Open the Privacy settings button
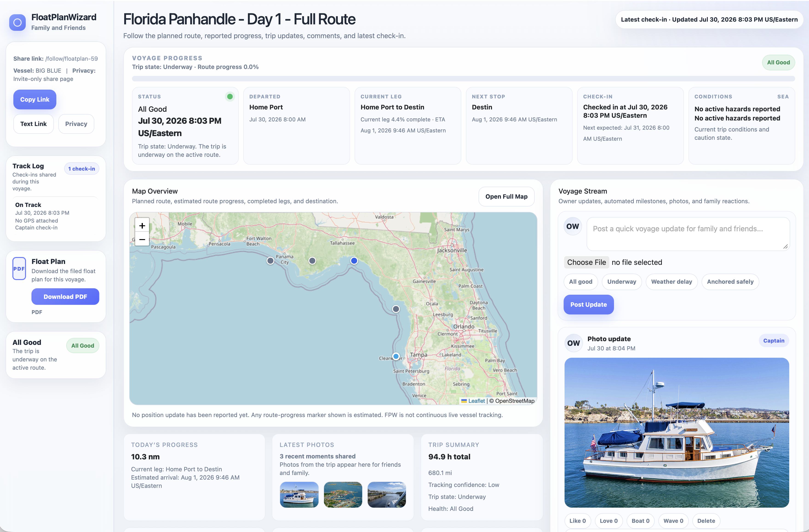 pos(76,124)
